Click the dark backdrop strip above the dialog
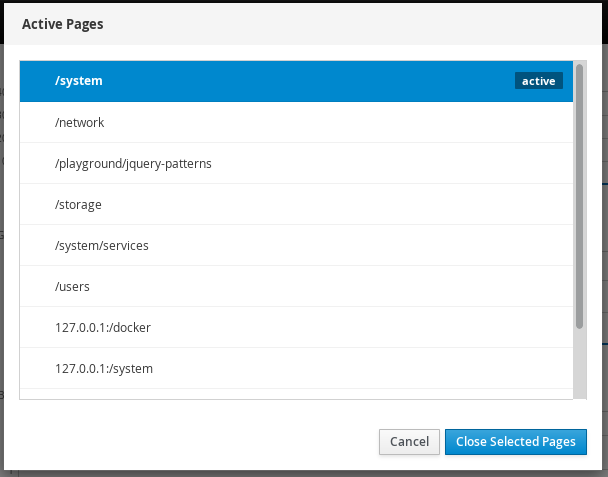The height and width of the screenshot is (477, 608). pyautogui.click(x=300, y=1)
